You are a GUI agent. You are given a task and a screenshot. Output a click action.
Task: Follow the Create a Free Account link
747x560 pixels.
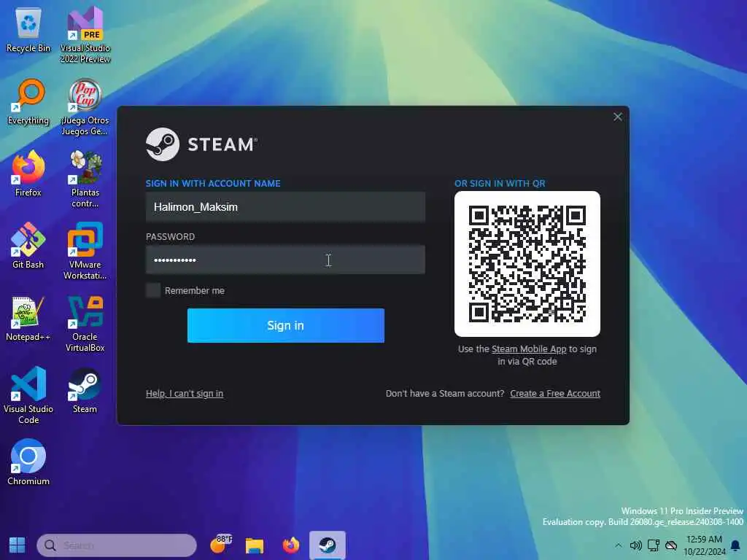[555, 393]
